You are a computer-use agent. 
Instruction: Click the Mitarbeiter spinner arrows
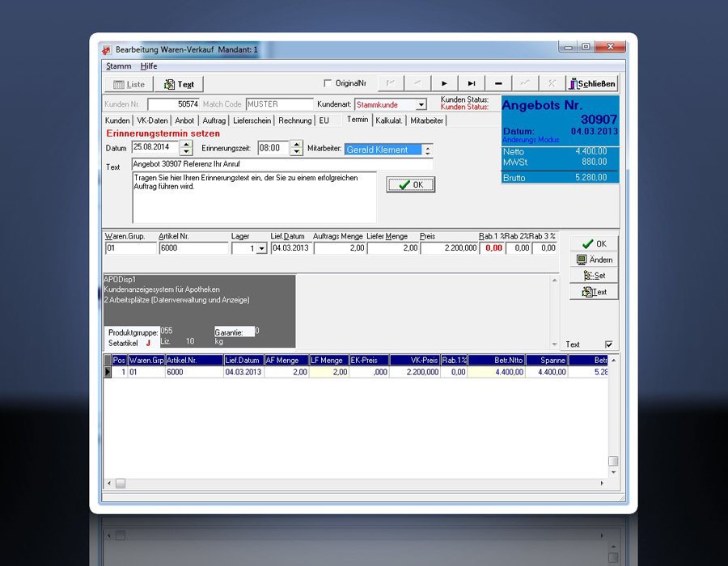[428, 150]
